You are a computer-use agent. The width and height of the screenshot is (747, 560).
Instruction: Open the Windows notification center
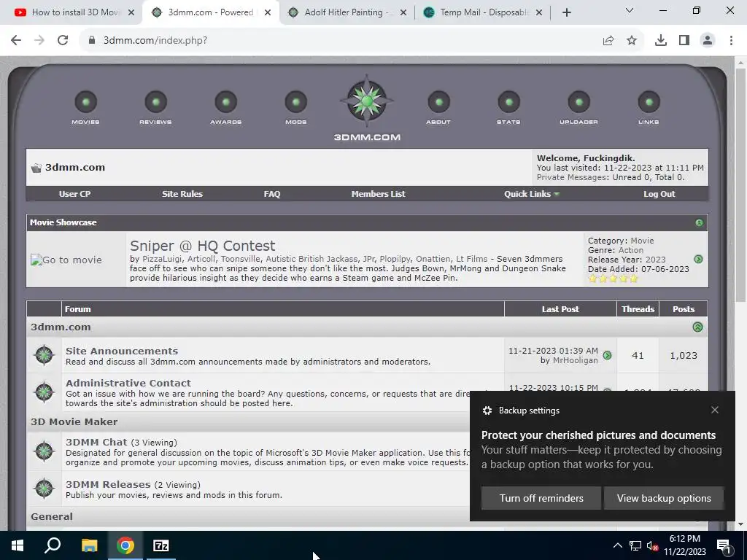(x=724, y=545)
